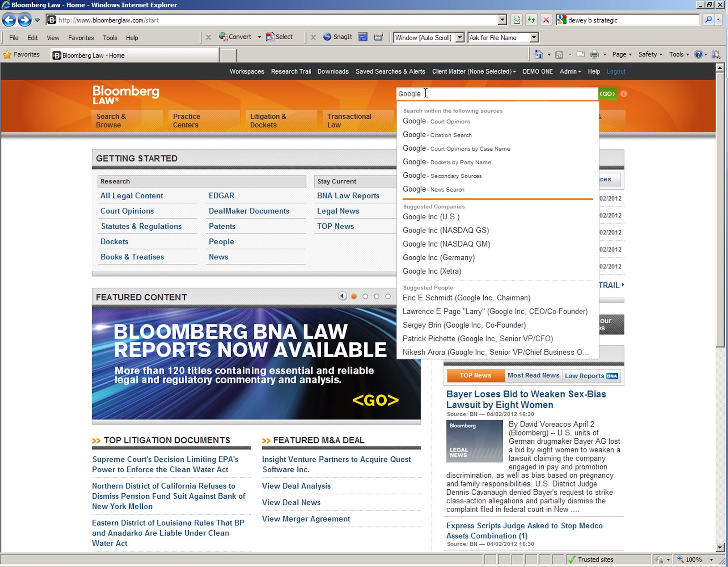The width and height of the screenshot is (728, 567).
Task: Click the info icon beside the GO button
Action: 624,94
